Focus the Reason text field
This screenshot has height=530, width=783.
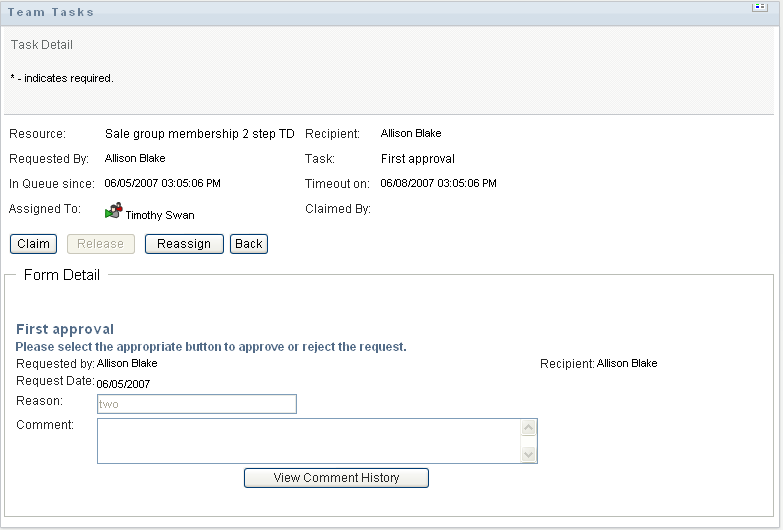[x=197, y=404]
